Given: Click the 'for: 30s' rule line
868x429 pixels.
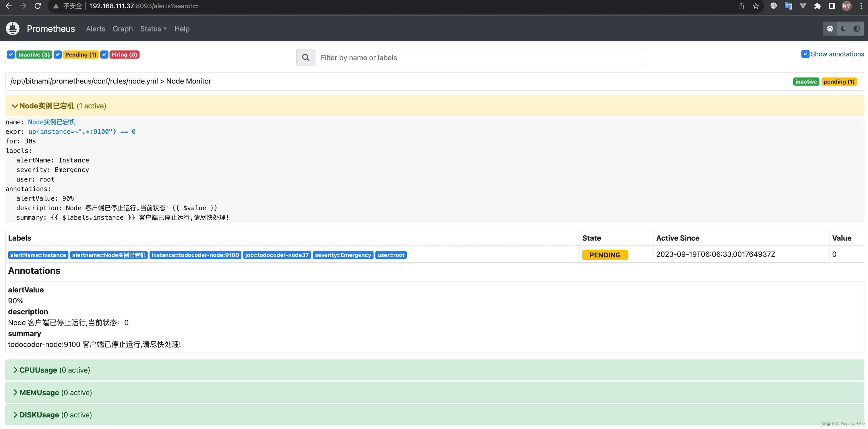Looking at the screenshot, I should point(21,141).
